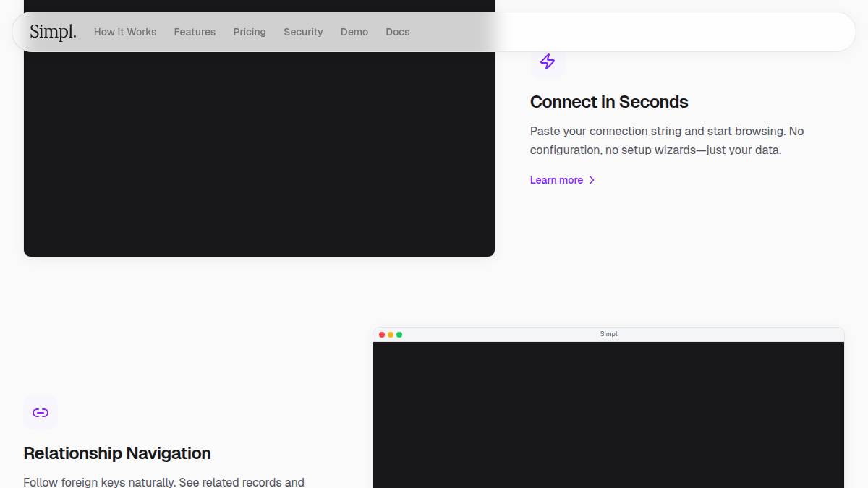This screenshot has width=868, height=488.
Task: Navigate to Docs
Action: [x=398, y=32]
